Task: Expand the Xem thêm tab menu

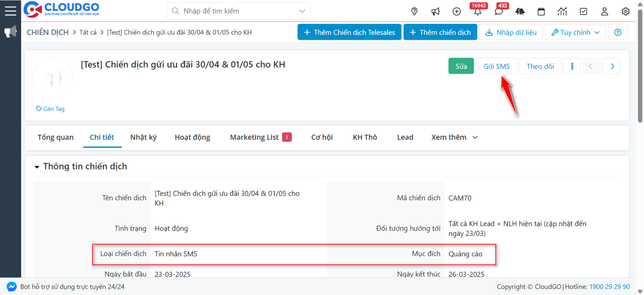Action: [x=454, y=137]
